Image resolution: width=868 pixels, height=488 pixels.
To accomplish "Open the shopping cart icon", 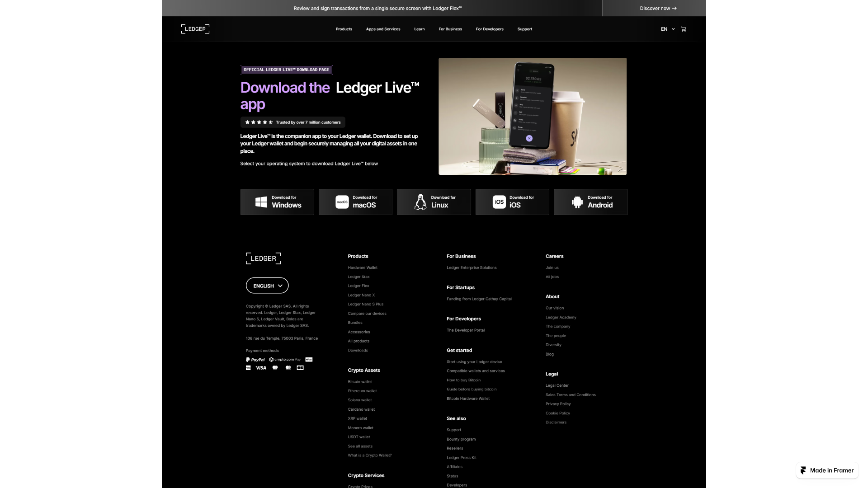I will coord(684,29).
